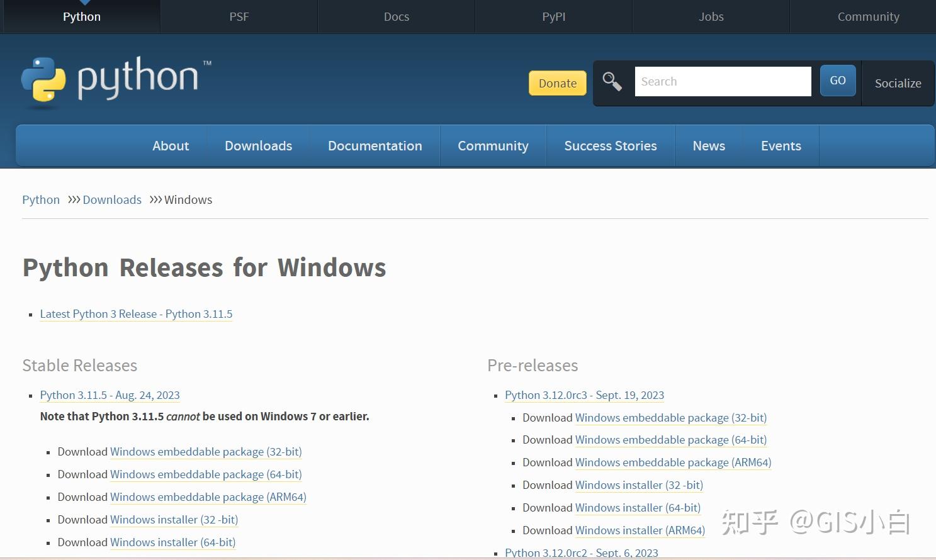936x560 pixels.
Task: Click the Pre-releases heading
Action: (x=533, y=366)
